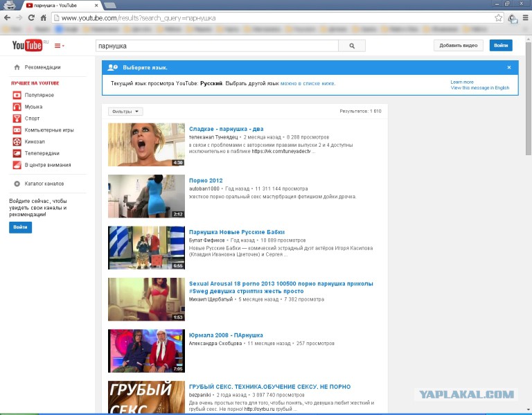Screen dimensions: 532x415
Task: Bookmark the page with the star icon
Action: click(498, 17)
